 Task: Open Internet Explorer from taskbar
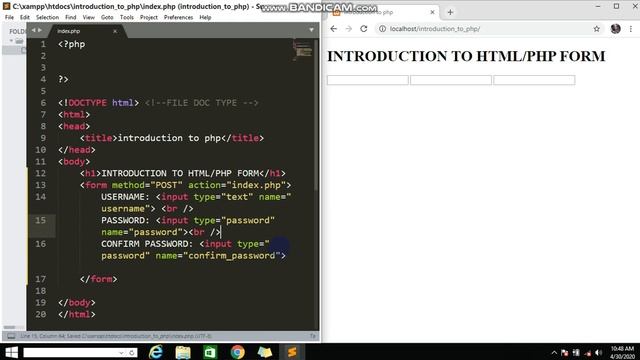tap(156, 352)
